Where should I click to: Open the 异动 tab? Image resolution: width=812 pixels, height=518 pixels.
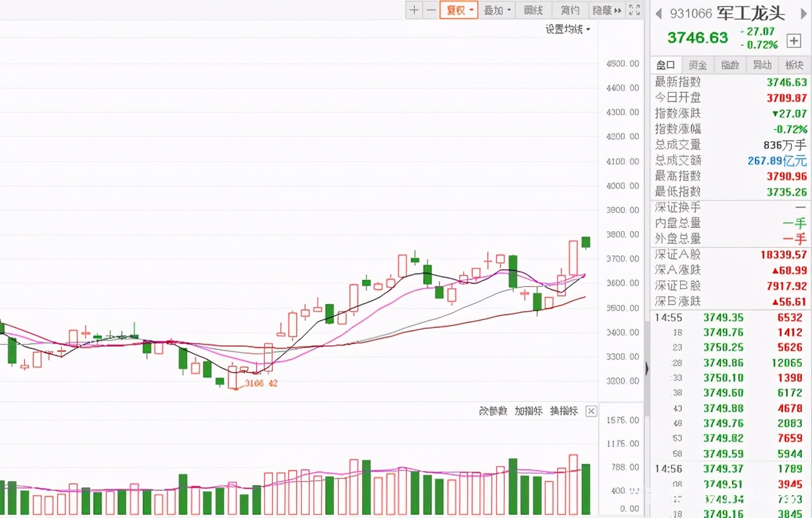coord(763,65)
